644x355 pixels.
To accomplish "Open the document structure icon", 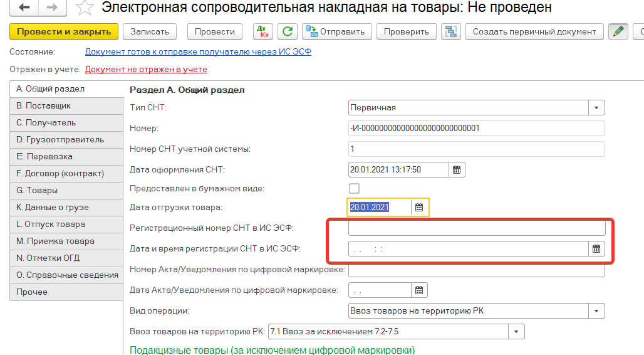I will pos(450,31).
